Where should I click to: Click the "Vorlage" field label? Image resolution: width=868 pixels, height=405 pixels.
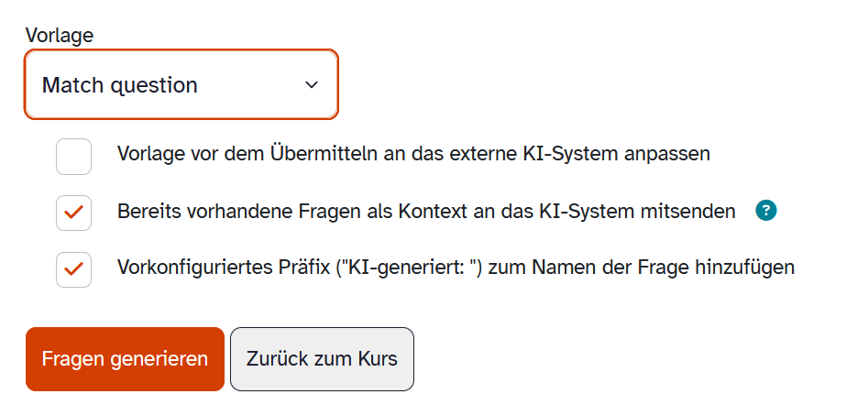[x=60, y=36]
